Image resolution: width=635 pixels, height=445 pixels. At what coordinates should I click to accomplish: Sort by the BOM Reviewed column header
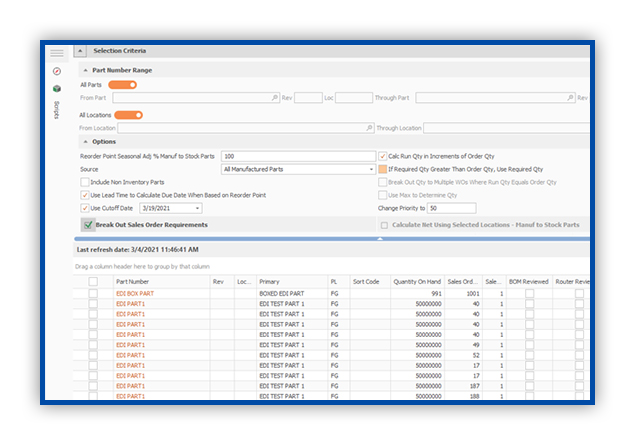click(528, 282)
